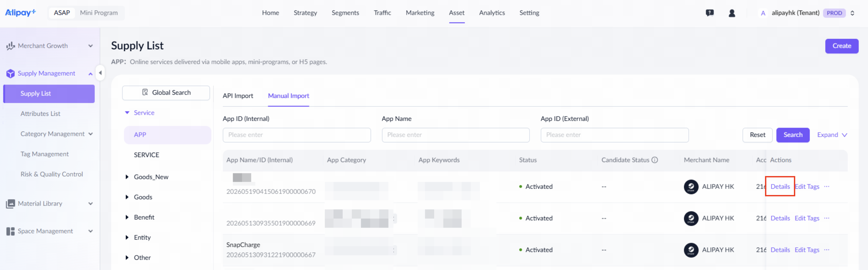868x270 pixels.
Task: Click the Alipay+ logo
Action: [x=20, y=13]
